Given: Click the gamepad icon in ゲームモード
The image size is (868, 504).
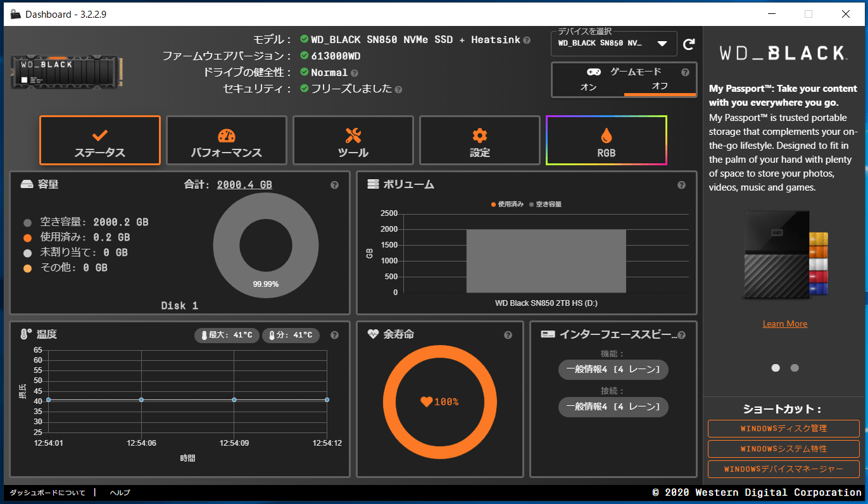Looking at the screenshot, I should (x=593, y=72).
